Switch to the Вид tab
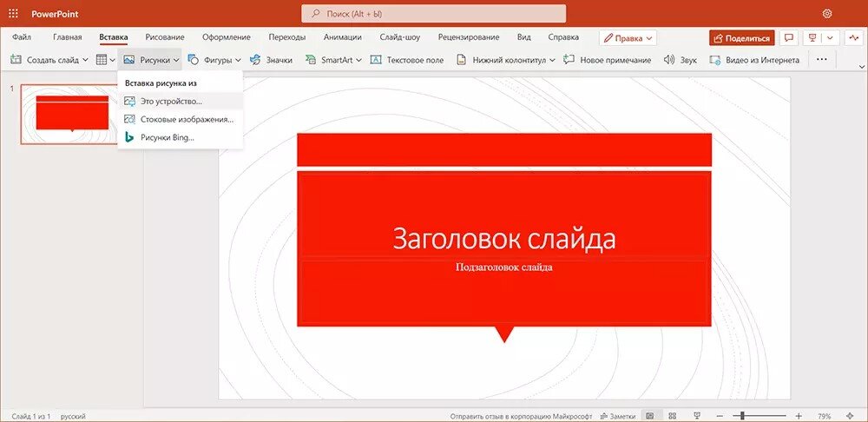The image size is (868, 422). (x=523, y=37)
